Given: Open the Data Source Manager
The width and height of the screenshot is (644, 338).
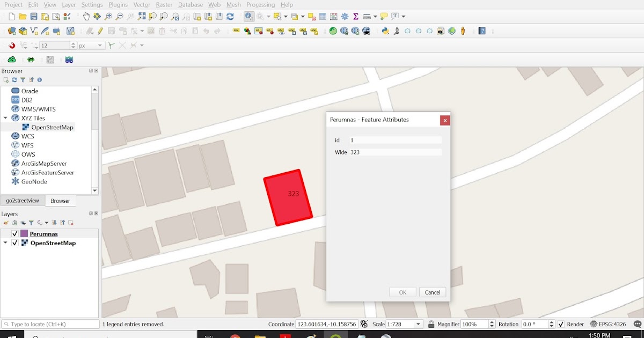Looking at the screenshot, I should (12, 31).
